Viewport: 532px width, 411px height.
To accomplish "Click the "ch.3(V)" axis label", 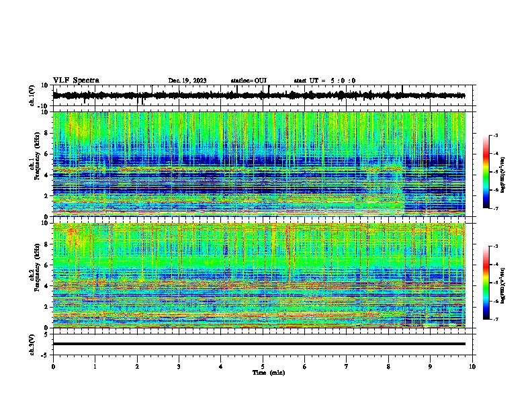I will point(32,345).
